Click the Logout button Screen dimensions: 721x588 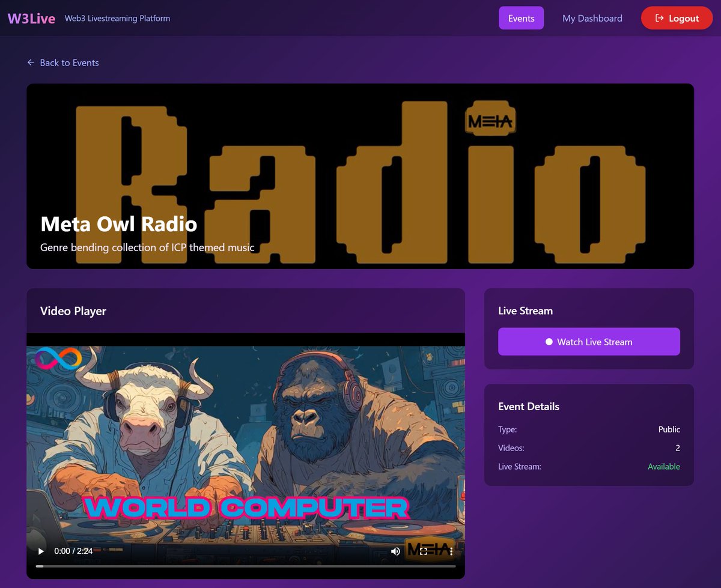pos(677,18)
